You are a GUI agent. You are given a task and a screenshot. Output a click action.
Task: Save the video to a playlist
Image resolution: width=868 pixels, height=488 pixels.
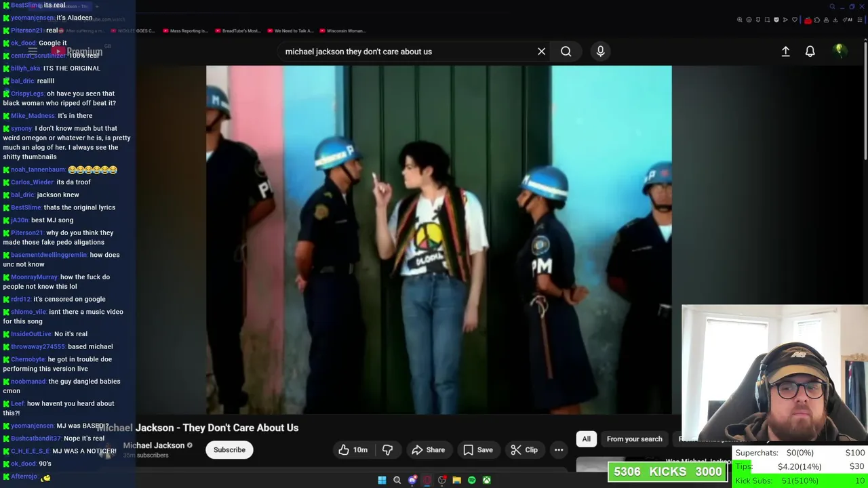(478, 450)
